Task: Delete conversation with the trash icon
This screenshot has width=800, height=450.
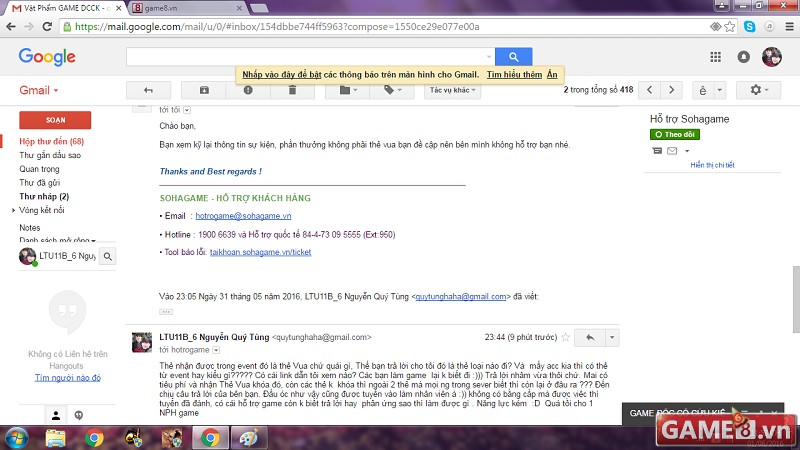Action: tap(292, 90)
